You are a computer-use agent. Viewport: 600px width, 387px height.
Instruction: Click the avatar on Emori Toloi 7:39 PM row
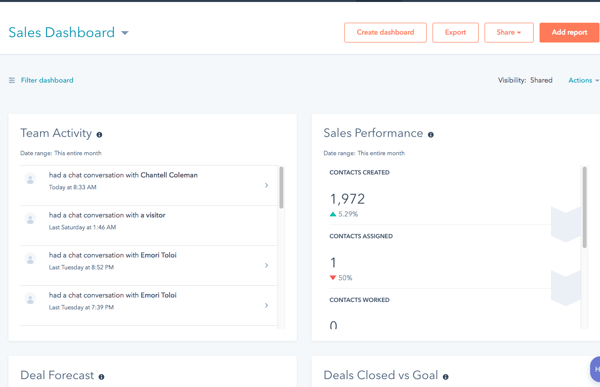[30, 299]
